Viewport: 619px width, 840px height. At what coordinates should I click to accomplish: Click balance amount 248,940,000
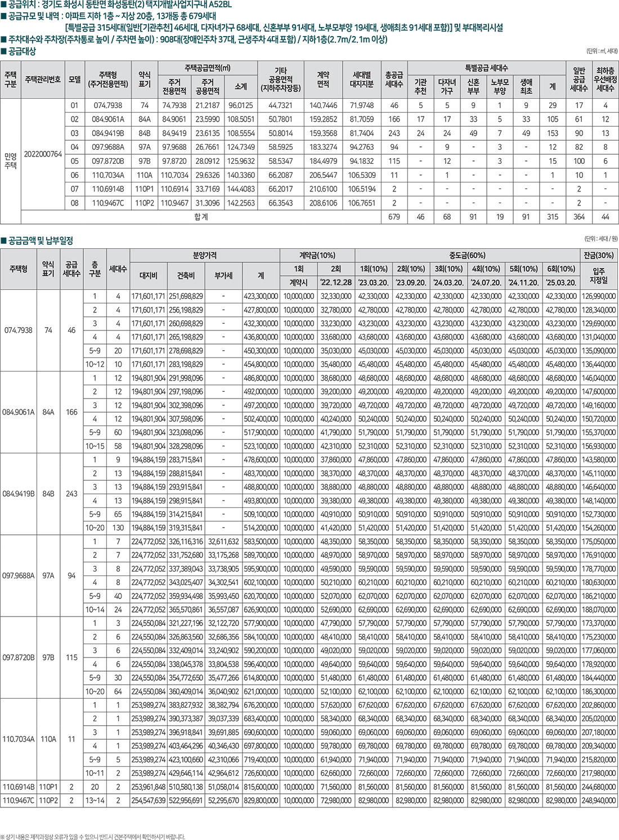click(599, 801)
